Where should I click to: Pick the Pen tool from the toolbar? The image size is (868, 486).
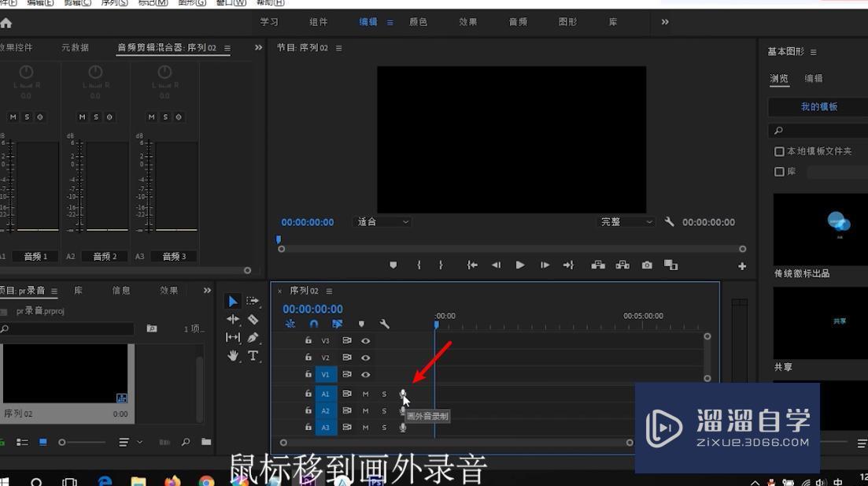tap(252, 337)
